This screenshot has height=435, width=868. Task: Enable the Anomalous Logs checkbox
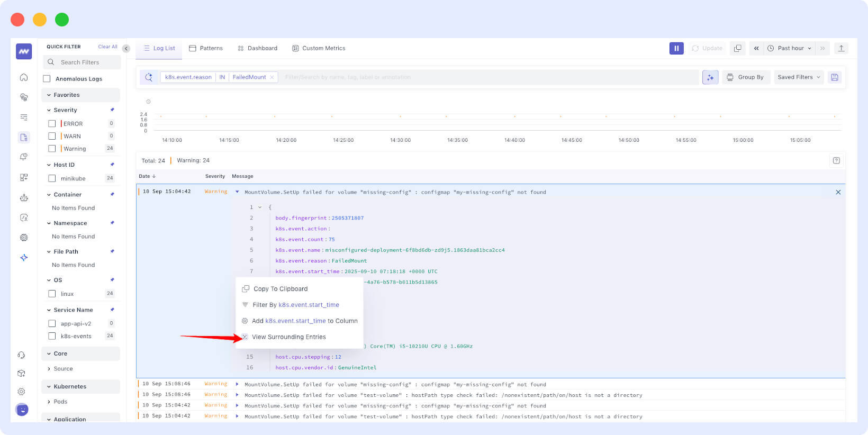47,79
